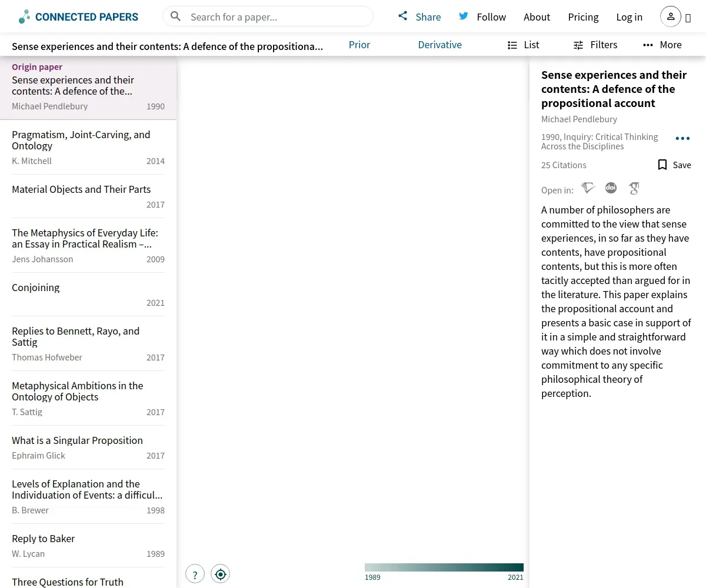Viewport: 706px width, 588px height.
Task: Switch to Prior works tab
Action: pyautogui.click(x=359, y=45)
